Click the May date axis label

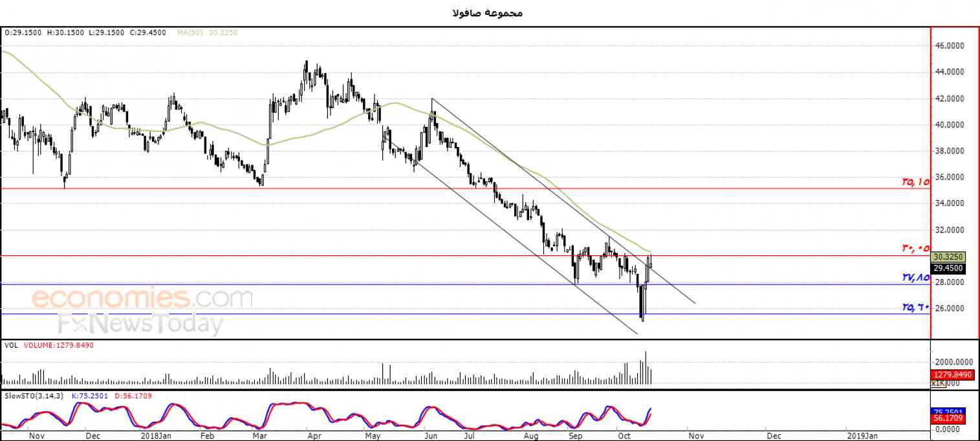(x=373, y=436)
